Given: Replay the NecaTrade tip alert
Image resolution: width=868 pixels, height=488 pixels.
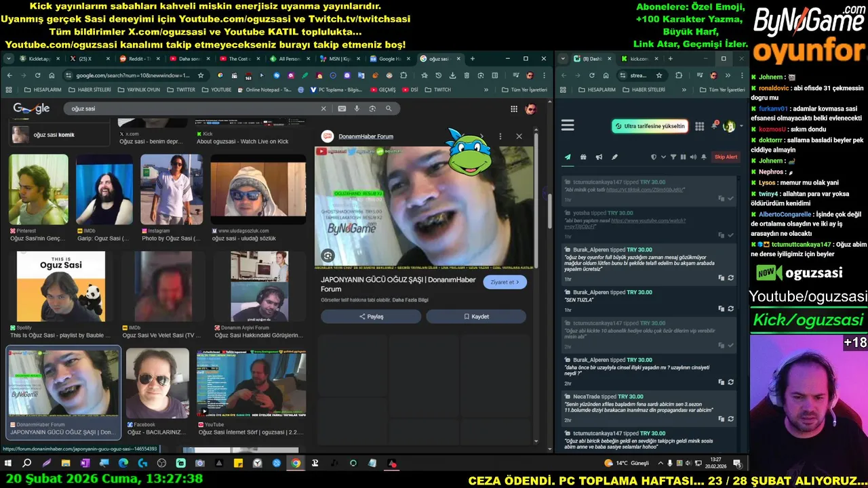Looking at the screenshot, I should click(730, 419).
